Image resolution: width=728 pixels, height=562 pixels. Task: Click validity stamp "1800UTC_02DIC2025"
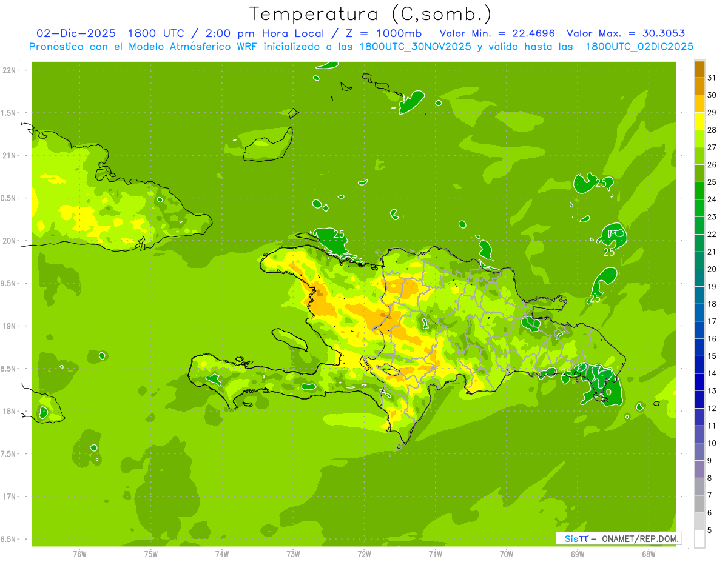click(x=639, y=47)
